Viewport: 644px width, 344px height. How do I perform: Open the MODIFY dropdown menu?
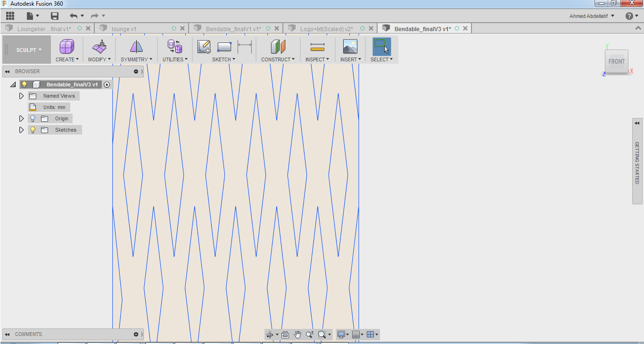[x=99, y=59]
